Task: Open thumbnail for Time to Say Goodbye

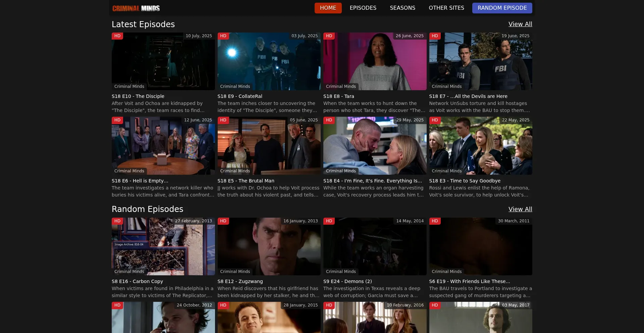Action: pyautogui.click(x=481, y=146)
